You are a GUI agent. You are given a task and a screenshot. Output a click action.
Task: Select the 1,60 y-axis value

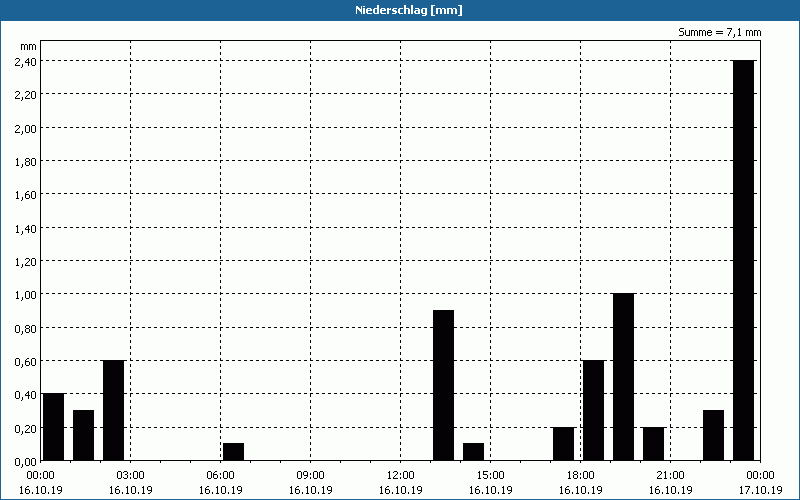[26, 194]
